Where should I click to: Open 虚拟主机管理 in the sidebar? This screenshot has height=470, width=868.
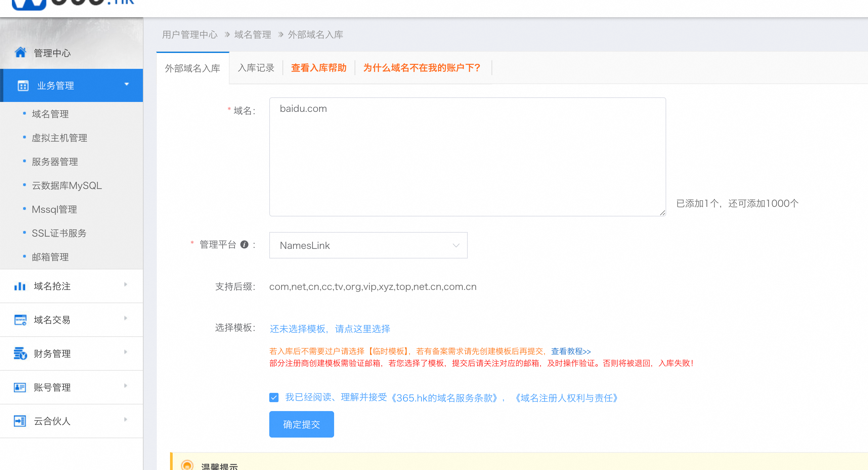60,138
